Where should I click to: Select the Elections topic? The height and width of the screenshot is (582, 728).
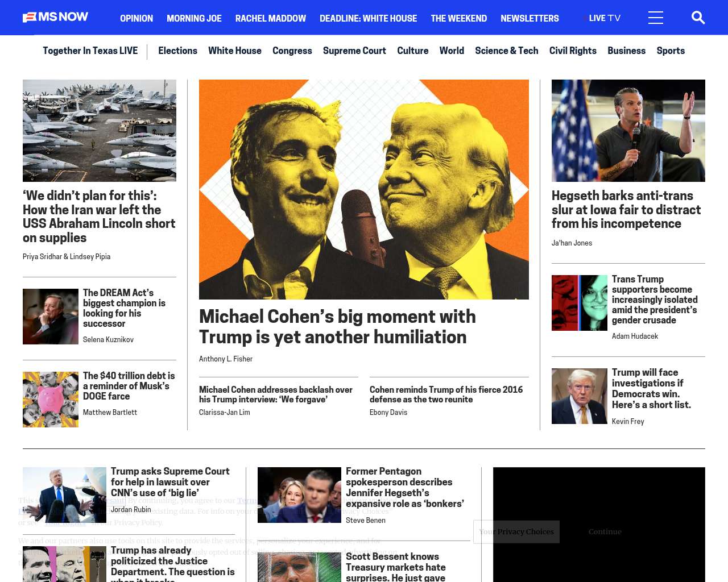(177, 51)
